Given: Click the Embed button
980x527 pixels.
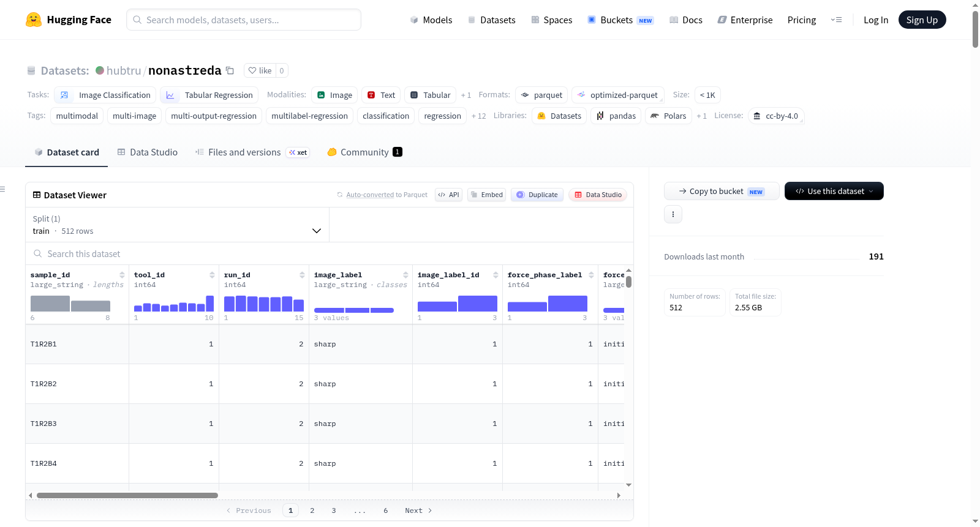Looking at the screenshot, I should (487, 195).
